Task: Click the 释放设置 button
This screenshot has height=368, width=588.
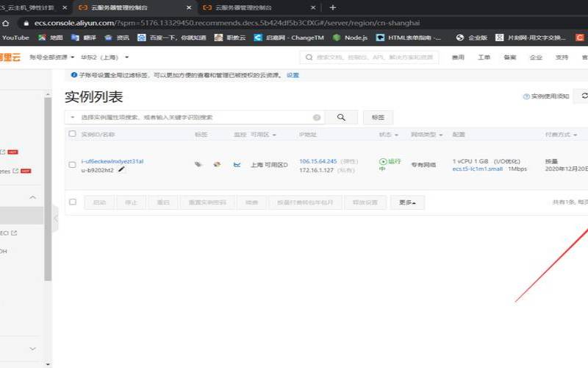Action: coord(365,202)
